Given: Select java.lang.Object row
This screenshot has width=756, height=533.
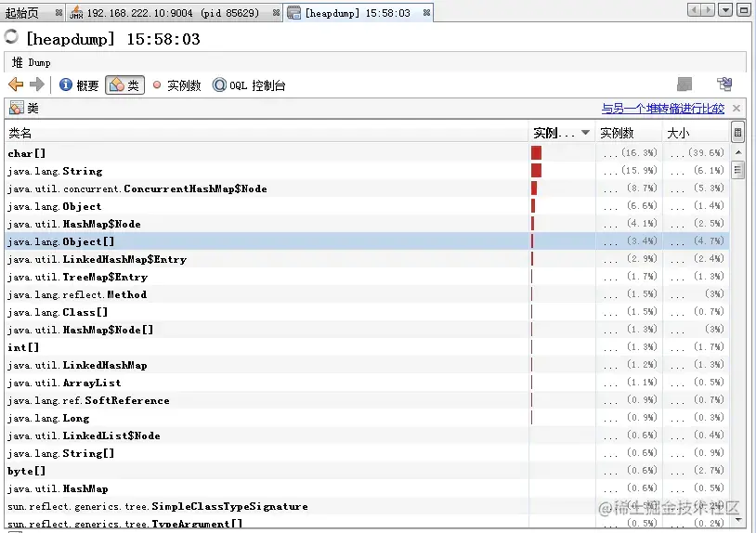Looking at the screenshot, I should point(367,206).
